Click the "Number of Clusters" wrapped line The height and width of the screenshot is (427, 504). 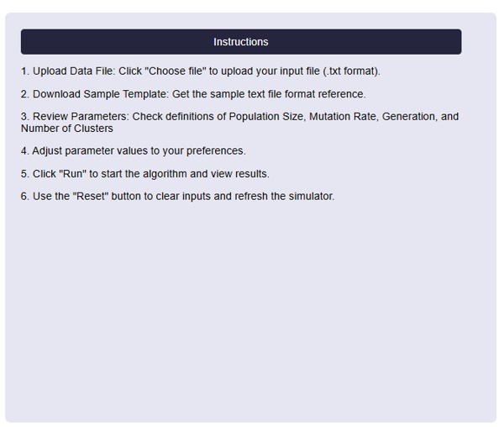pos(67,129)
